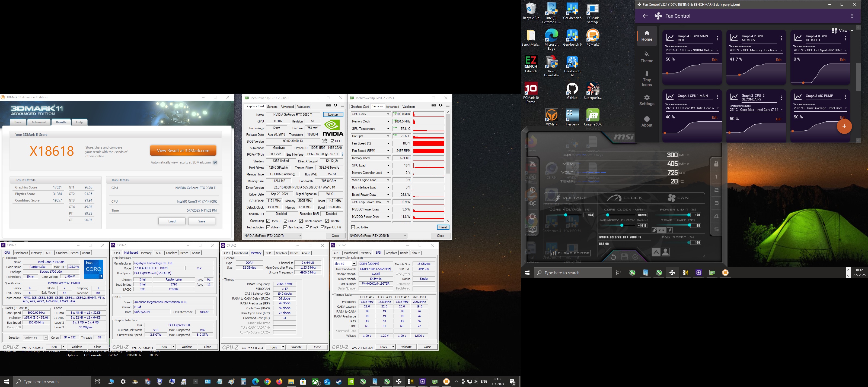Open options menu of Graph 4.1 GPU MAIN CHIP
This screenshot has width=868, height=387.
717,38
